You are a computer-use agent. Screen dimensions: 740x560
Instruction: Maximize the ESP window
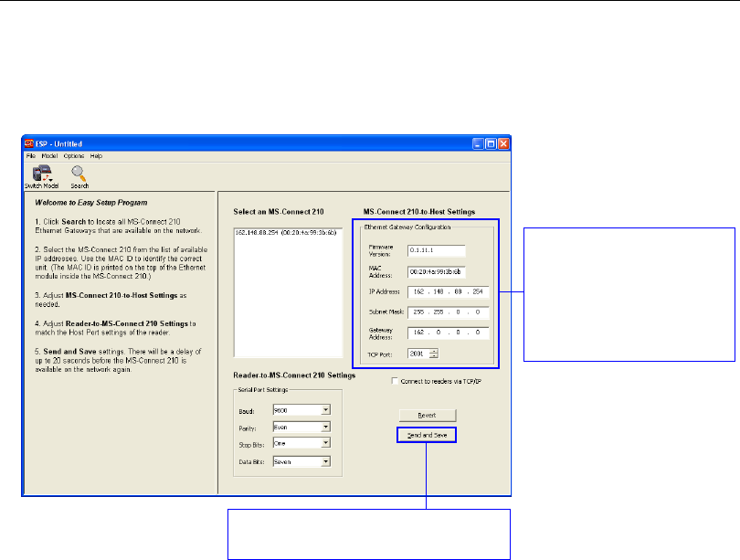click(x=491, y=144)
